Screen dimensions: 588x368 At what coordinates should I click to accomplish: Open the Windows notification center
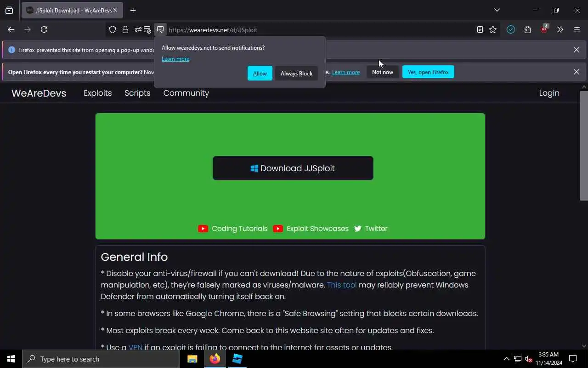point(573,359)
